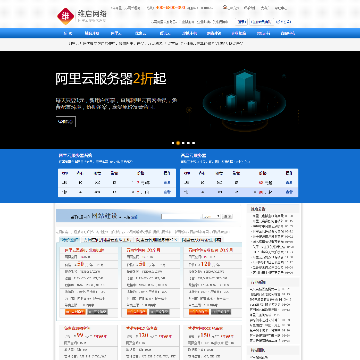Click the search button right of the dropdown

pos(227,216)
